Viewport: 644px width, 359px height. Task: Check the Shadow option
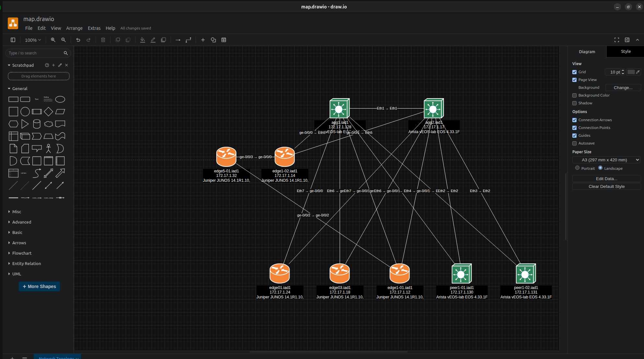tap(575, 103)
